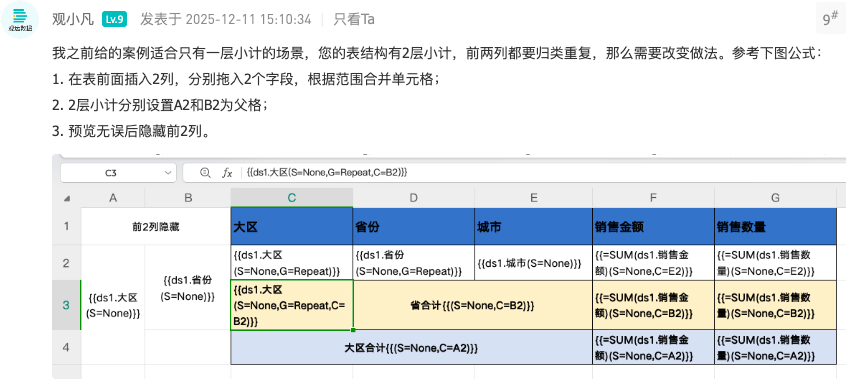Click the 大区 header cell
The image size is (863, 391).
tap(292, 226)
